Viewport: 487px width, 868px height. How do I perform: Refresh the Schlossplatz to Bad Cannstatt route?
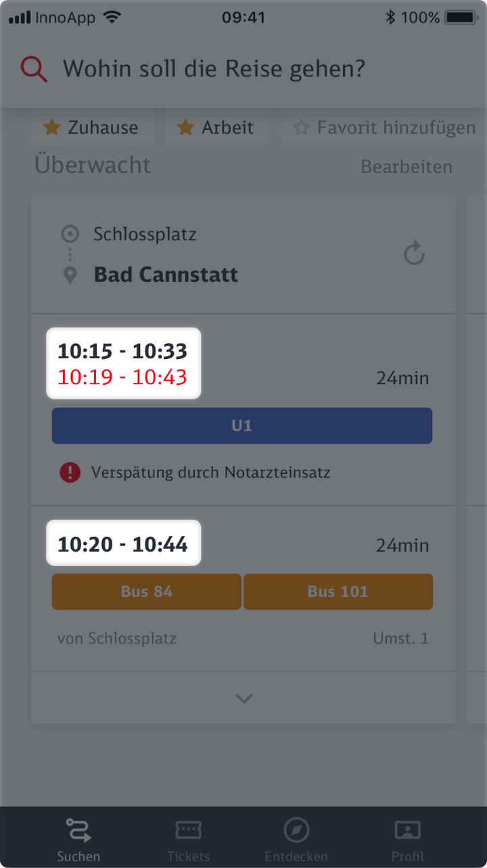coord(413,255)
